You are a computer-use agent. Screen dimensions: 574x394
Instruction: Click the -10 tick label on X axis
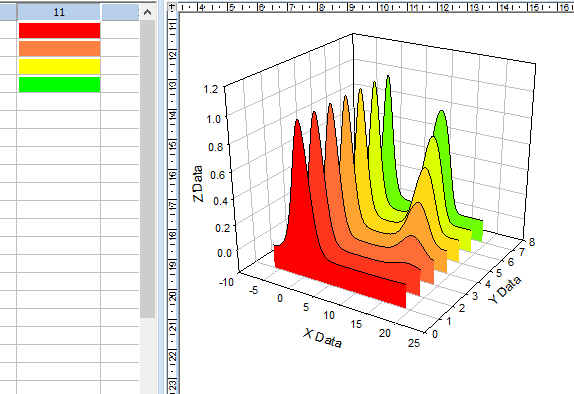(226, 282)
